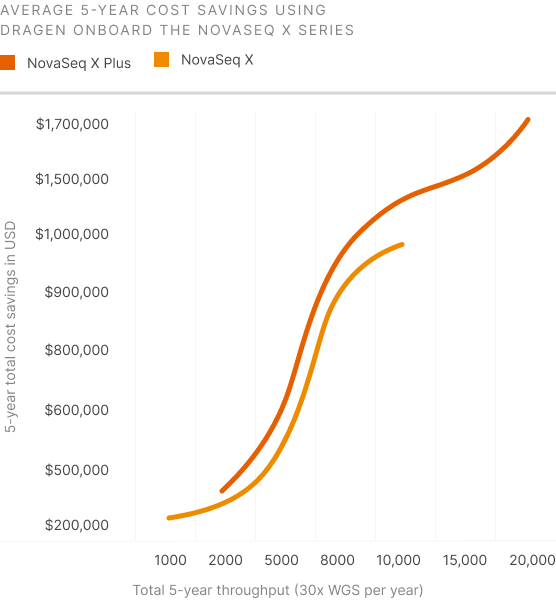Click the lower start of the NovaSeq X curve

169,518
